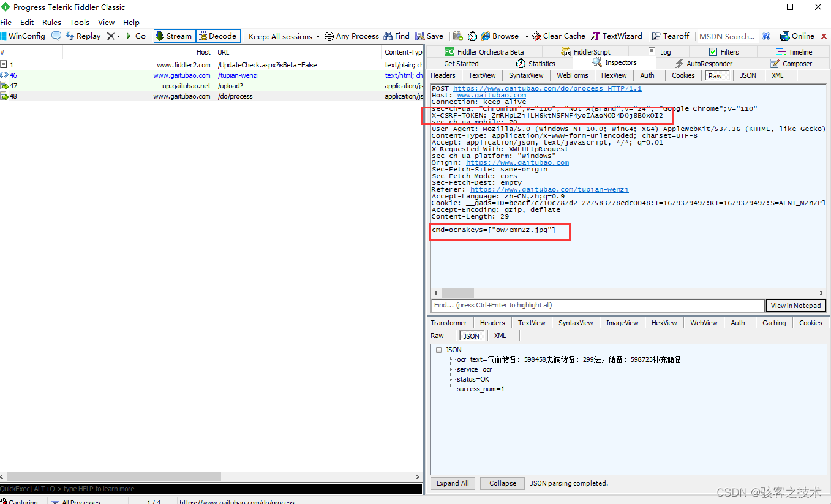Focus the MSDN Search field

[x=727, y=36]
